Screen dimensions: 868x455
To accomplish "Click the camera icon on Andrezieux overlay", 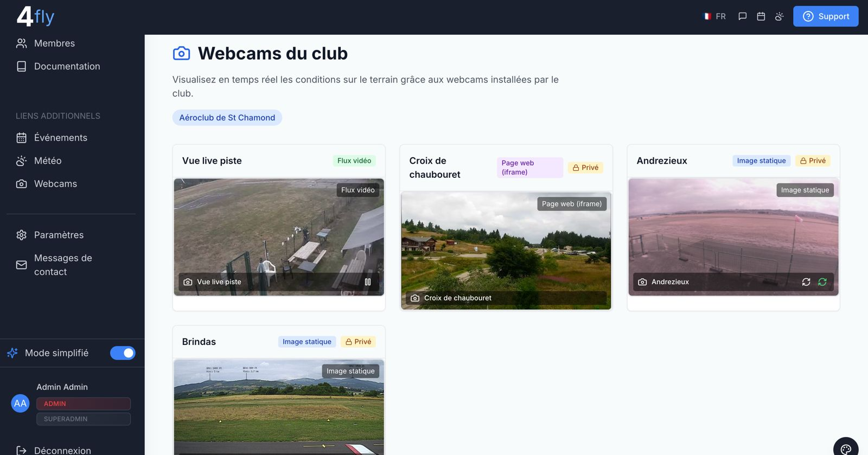I will 642,282.
